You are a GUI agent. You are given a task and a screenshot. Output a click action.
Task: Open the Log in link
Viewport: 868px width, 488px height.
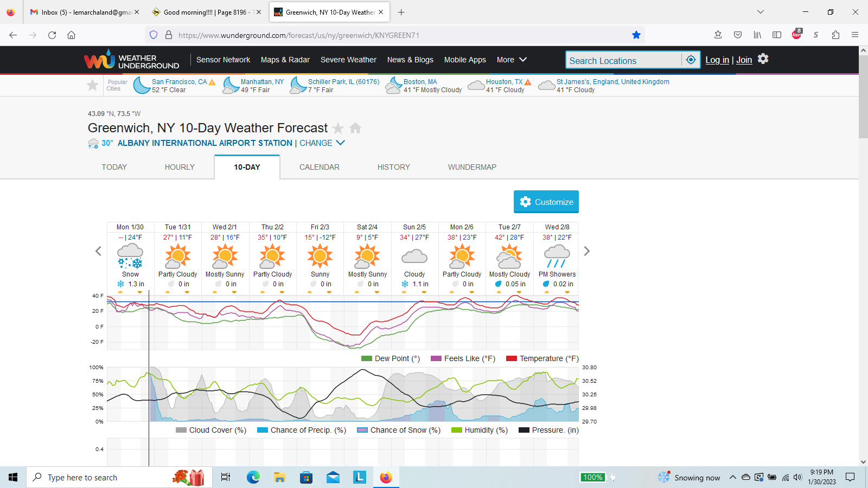[717, 60]
